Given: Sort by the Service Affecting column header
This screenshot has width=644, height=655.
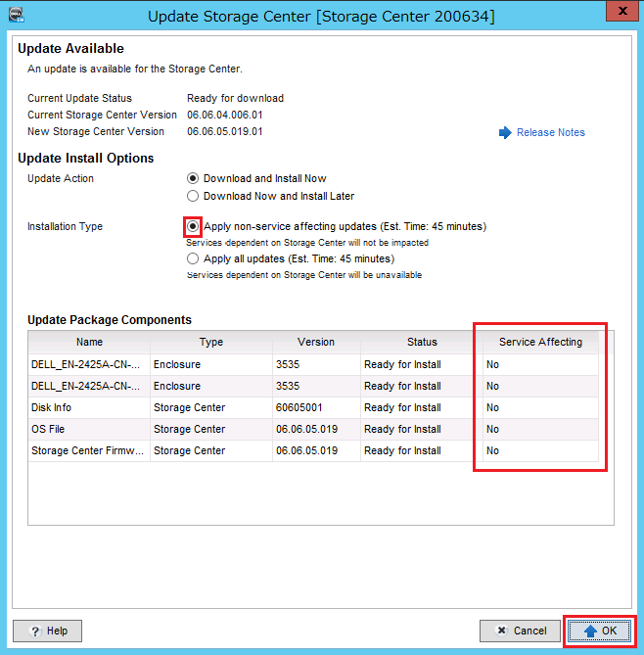Looking at the screenshot, I should 540,342.
